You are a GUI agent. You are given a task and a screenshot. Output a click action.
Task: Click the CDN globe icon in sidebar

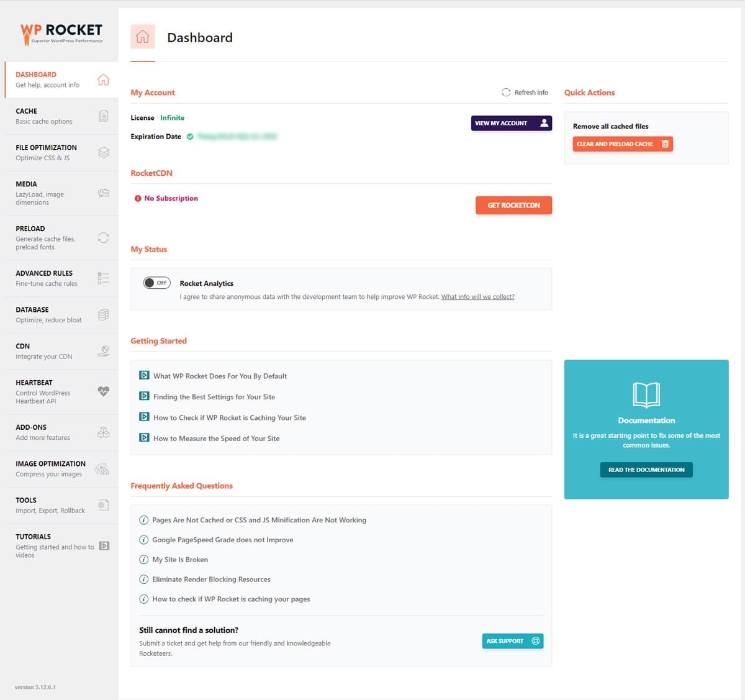pos(104,351)
